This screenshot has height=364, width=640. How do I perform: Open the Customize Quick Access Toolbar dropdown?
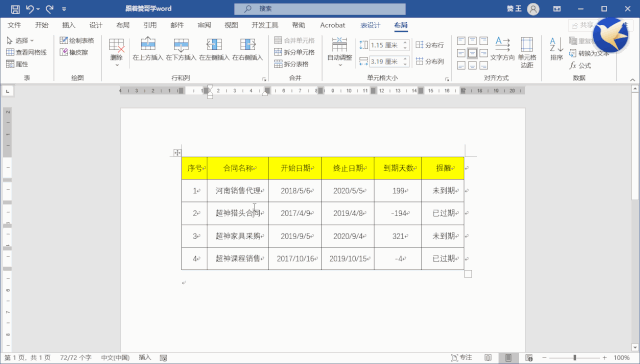(x=64, y=9)
